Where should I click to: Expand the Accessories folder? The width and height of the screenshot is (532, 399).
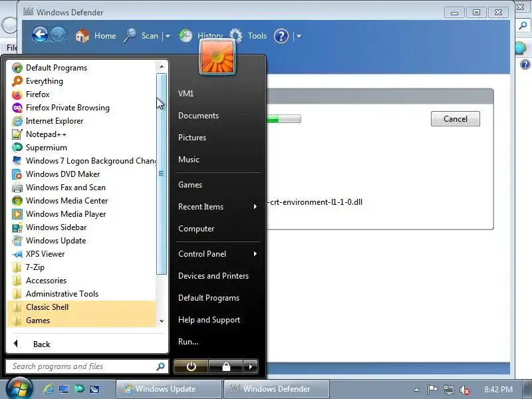81,280
